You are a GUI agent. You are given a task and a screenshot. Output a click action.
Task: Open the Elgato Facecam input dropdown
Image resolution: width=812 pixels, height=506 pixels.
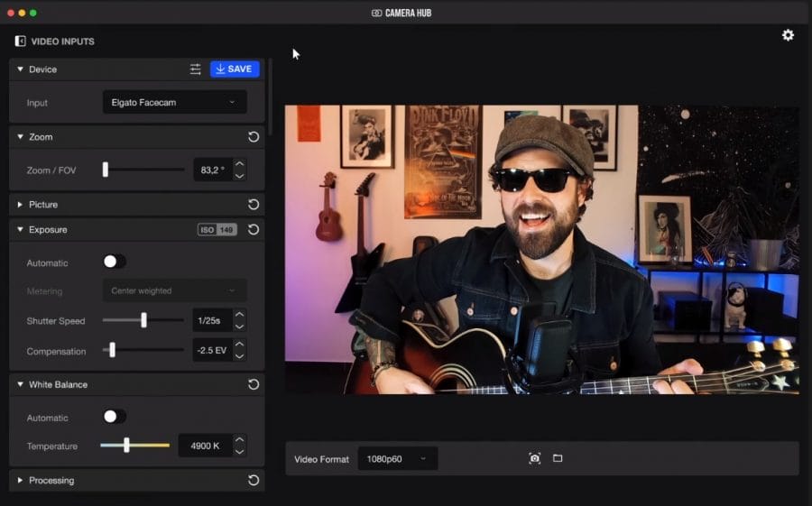(174, 103)
